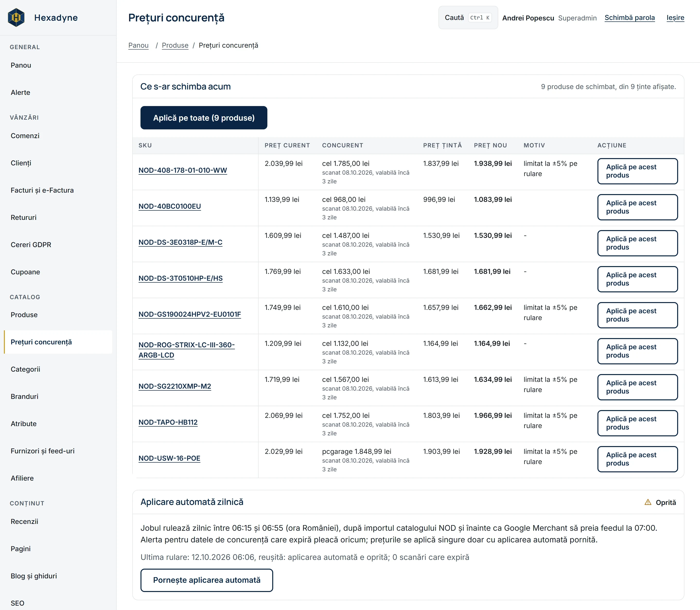Click the Hexadyne hexagon logo icon
This screenshot has width=700, height=610.
coord(16,17)
